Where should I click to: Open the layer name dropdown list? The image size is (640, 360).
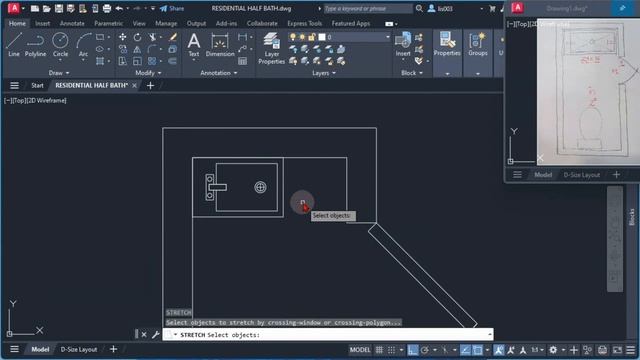387,37
